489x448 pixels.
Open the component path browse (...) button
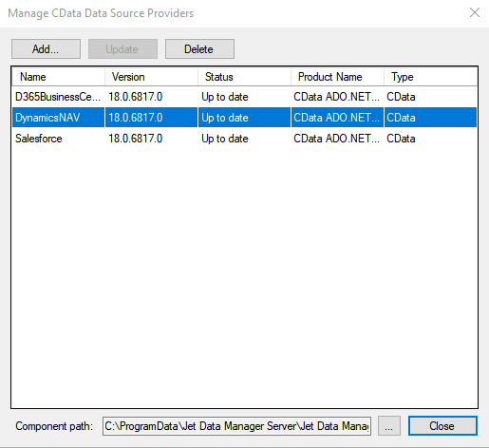coord(389,426)
